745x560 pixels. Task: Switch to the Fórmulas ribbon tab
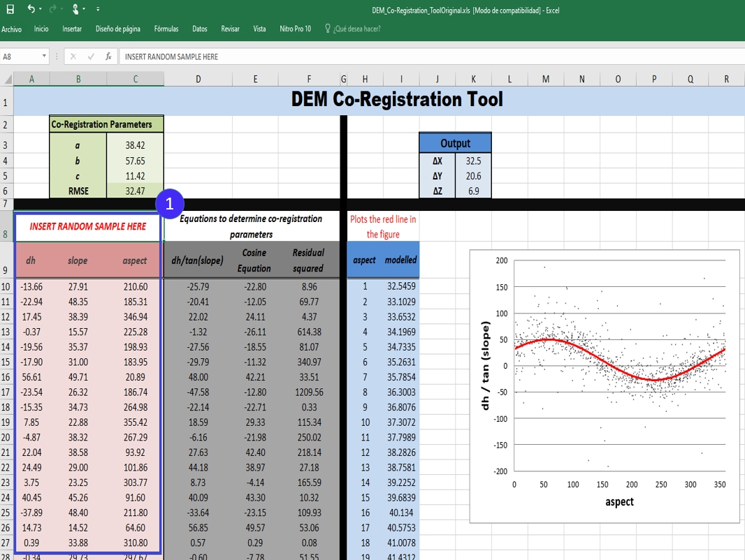[166, 29]
